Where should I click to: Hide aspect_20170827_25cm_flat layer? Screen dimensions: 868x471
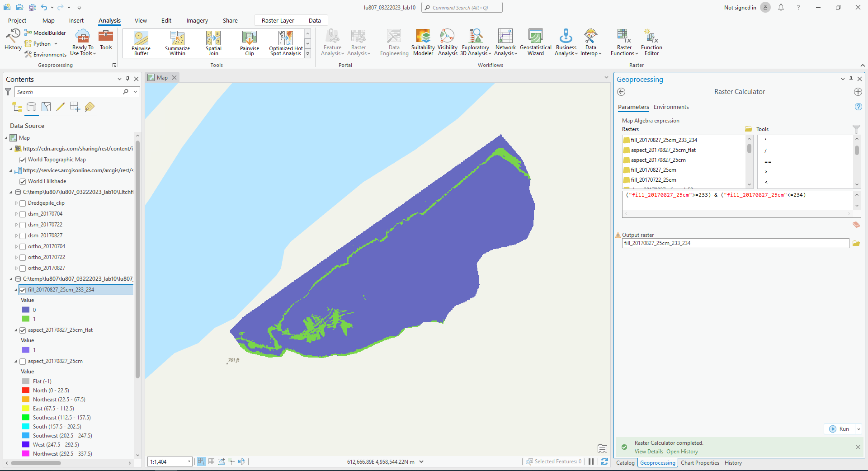pyautogui.click(x=23, y=330)
